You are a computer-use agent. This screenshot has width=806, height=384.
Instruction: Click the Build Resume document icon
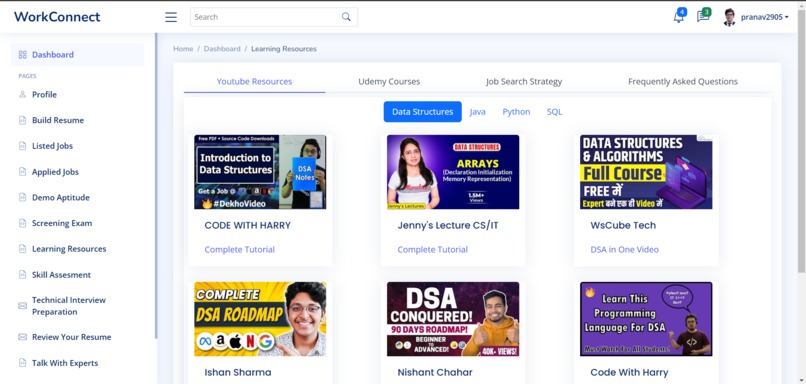[22, 120]
